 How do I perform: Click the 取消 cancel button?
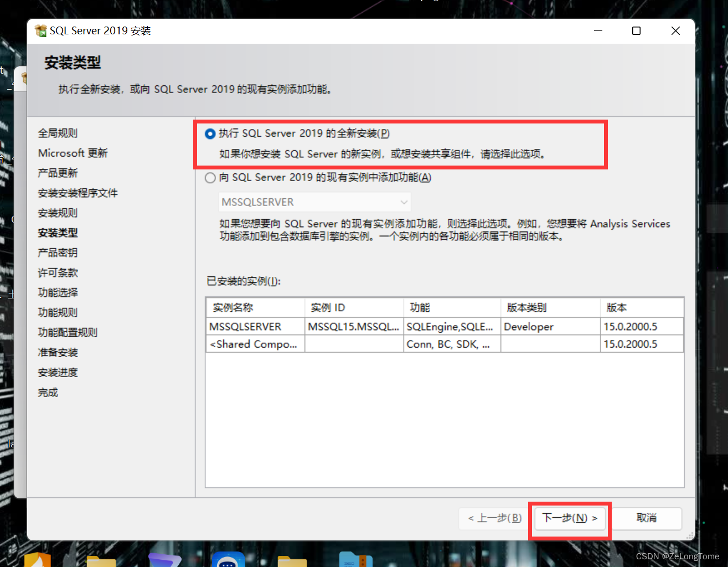click(647, 518)
